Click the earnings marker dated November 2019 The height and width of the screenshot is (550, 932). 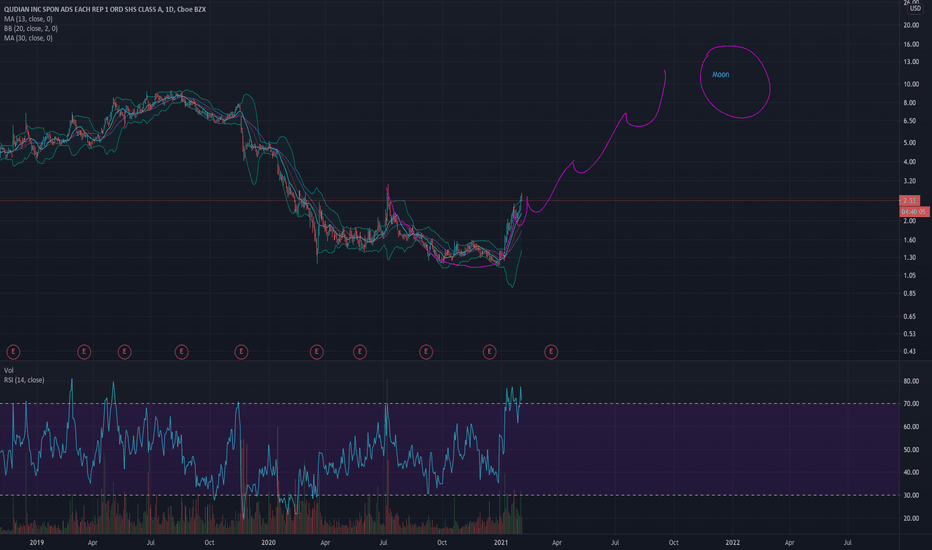coord(241,352)
